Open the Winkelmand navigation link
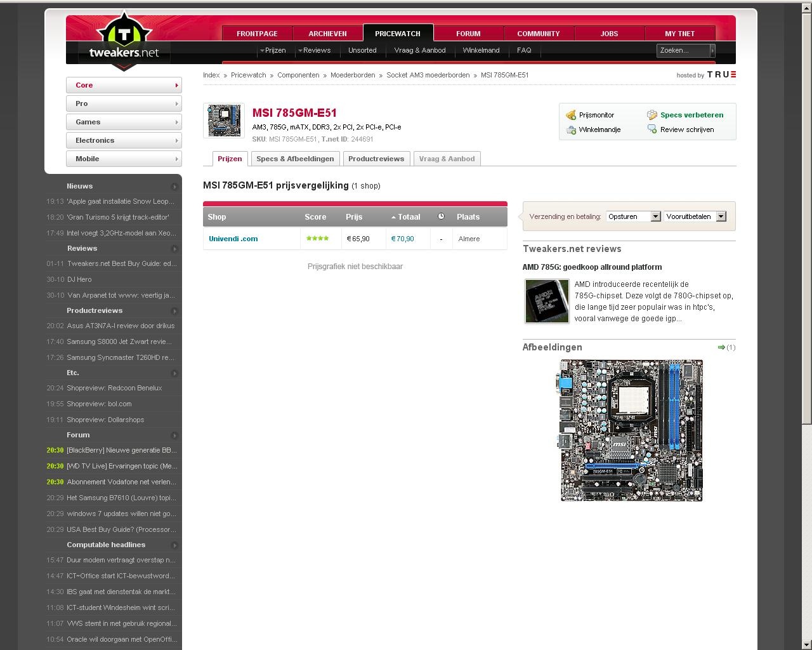 481,50
